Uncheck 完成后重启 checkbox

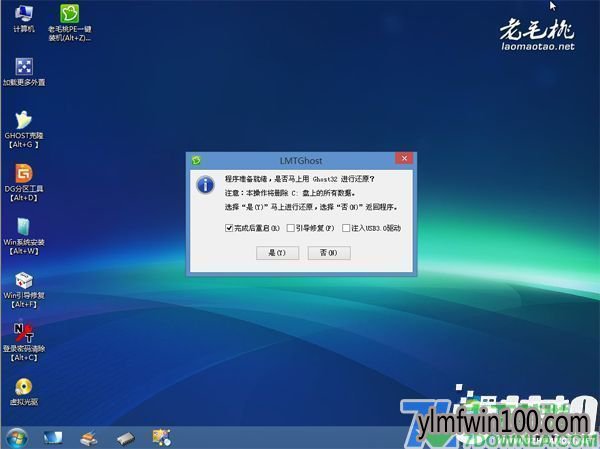[229, 228]
